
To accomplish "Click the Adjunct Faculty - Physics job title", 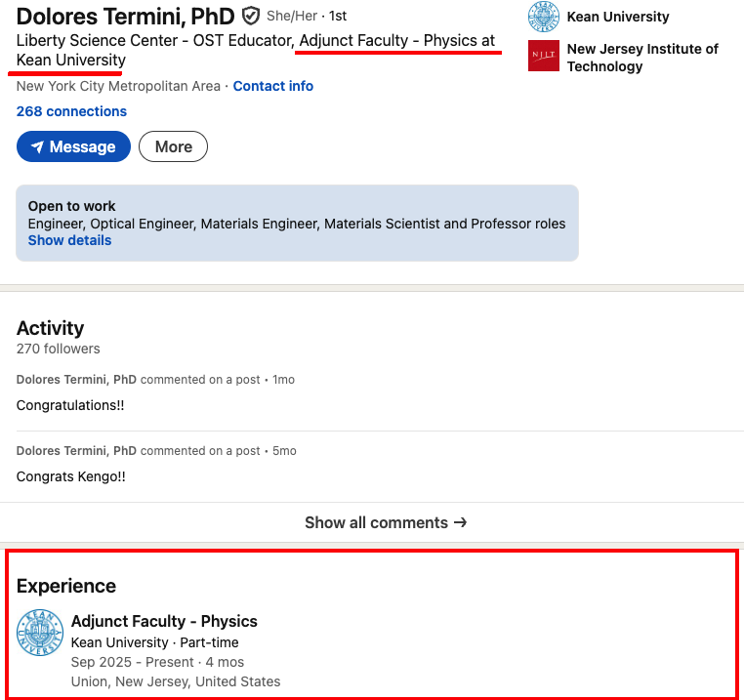I will 164,621.
